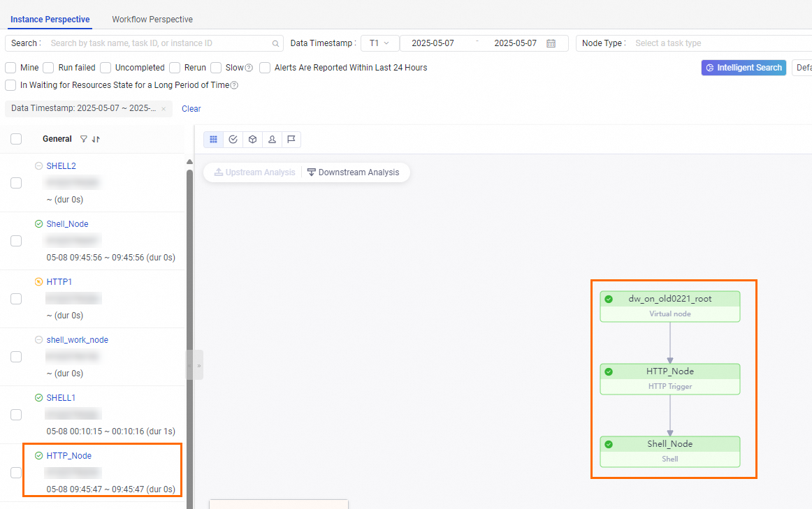Check the Uncompleted filter

pyautogui.click(x=106, y=68)
